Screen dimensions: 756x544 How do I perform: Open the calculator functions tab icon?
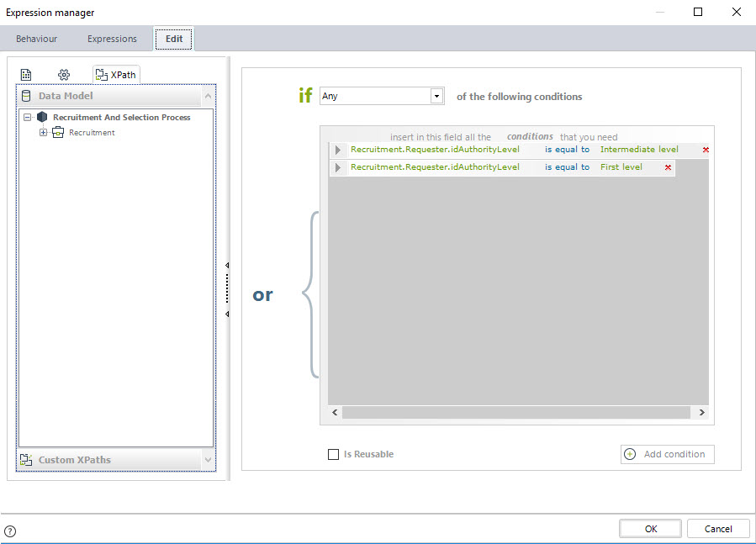(26, 75)
